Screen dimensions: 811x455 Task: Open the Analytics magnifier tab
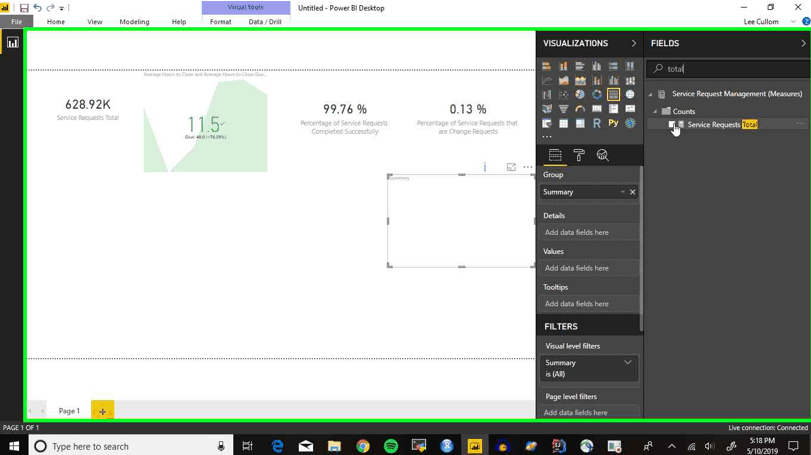click(x=603, y=155)
